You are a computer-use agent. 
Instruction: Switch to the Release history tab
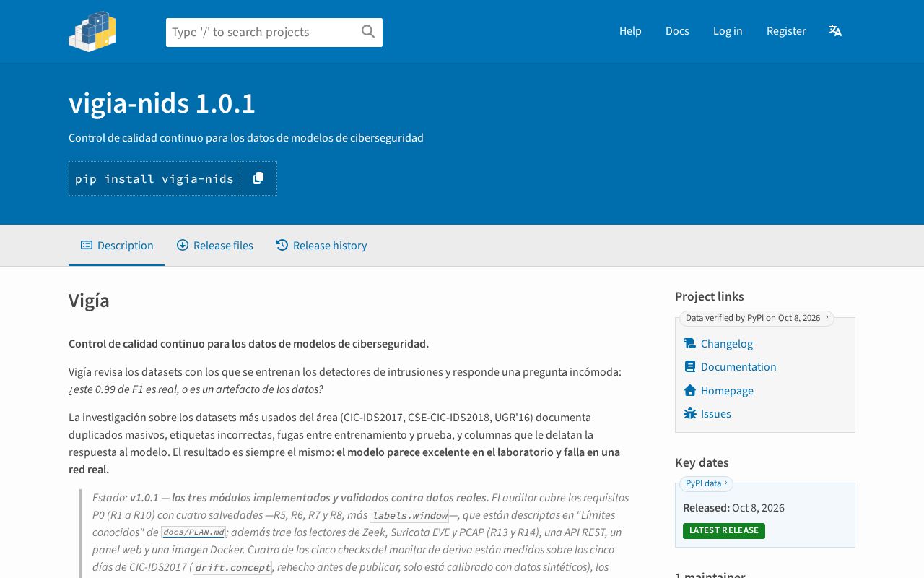321,246
